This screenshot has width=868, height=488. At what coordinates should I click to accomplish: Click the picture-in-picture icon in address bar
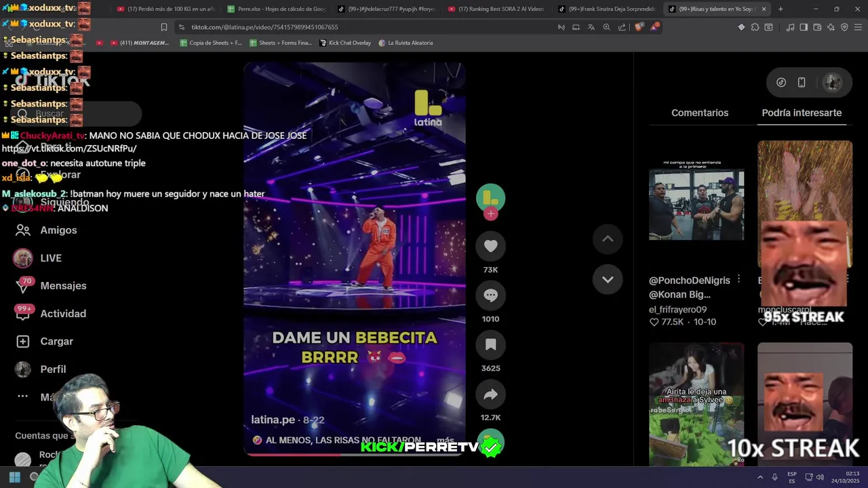click(x=576, y=27)
